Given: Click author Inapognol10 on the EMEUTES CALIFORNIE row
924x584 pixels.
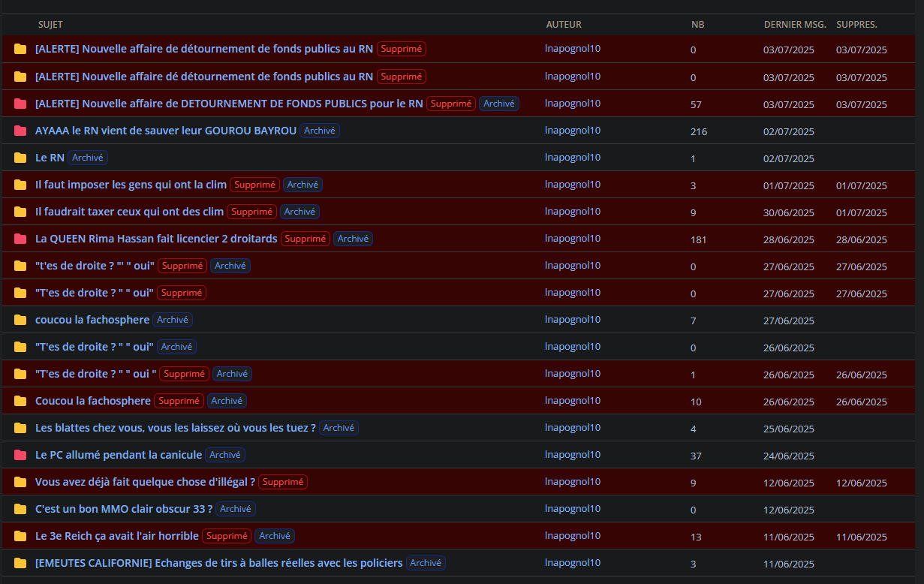Looking at the screenshot, I should [x=573, y=563].
